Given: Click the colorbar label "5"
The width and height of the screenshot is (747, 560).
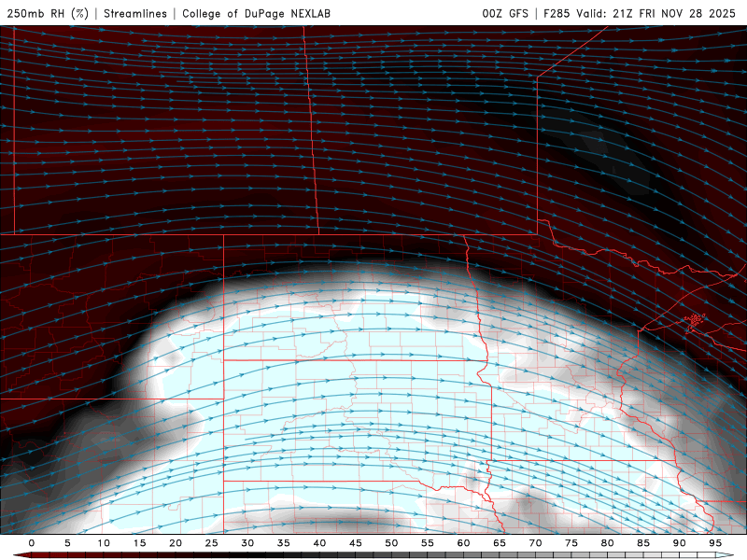Looking at the screenshot, I should [67, 543].
